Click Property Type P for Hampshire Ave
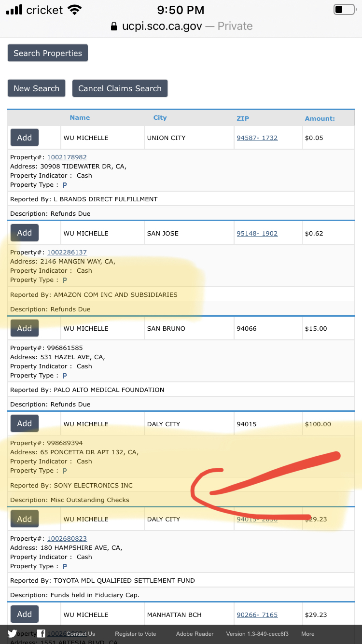The width and height of the screenshot is (362, 644). (65, 566)
